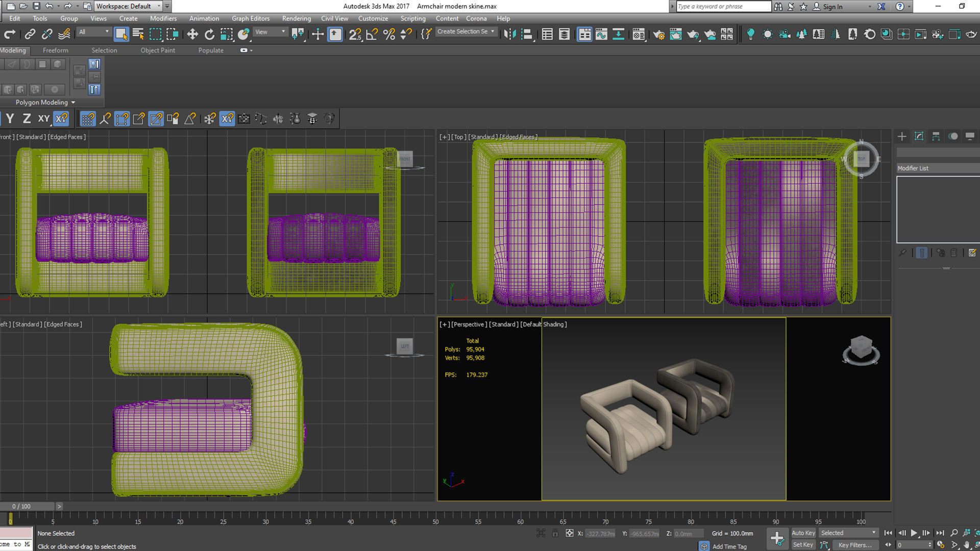Click the Select and Link chain icon
Screen dimensions: 980x551
tap(30, 34)
